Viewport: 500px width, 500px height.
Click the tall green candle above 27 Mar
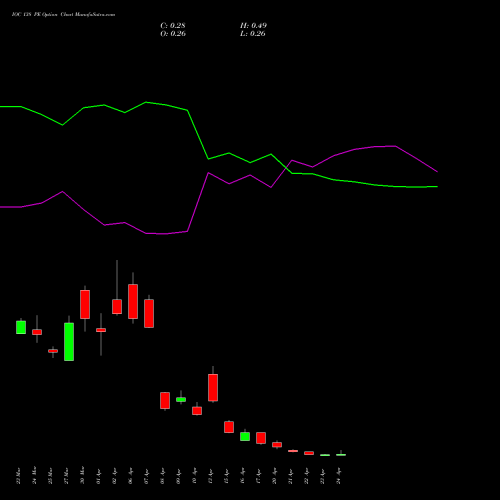point(69,342)
